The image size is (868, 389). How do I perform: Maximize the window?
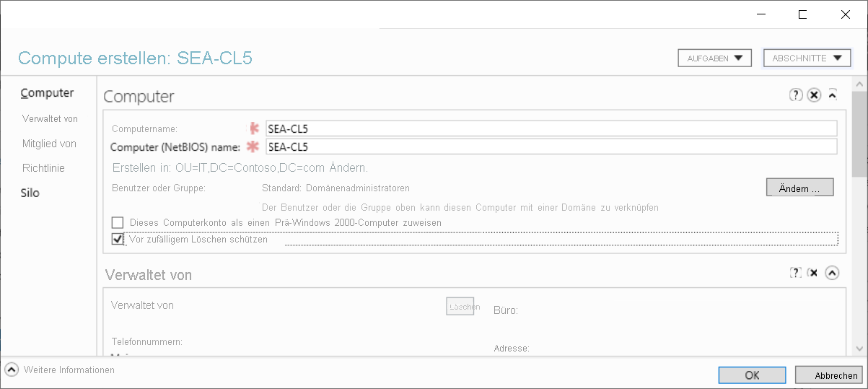[x=802, y=14]
